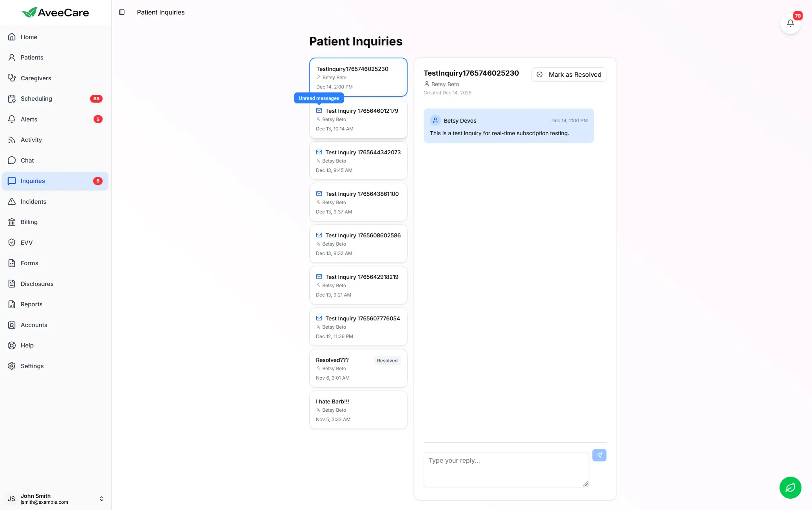This screenshot has width=812, height=510.
Task: Select the Patients sidebar icon
Action: pos(12,57)
